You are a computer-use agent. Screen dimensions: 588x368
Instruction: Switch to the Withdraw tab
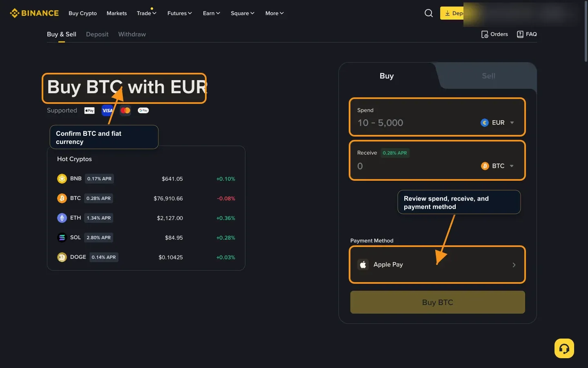coord(132,34)
